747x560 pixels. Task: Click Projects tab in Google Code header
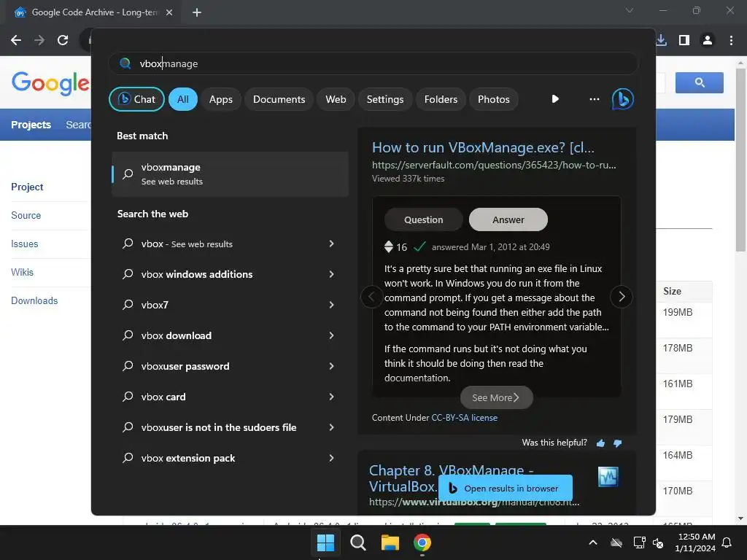point(31,125)
